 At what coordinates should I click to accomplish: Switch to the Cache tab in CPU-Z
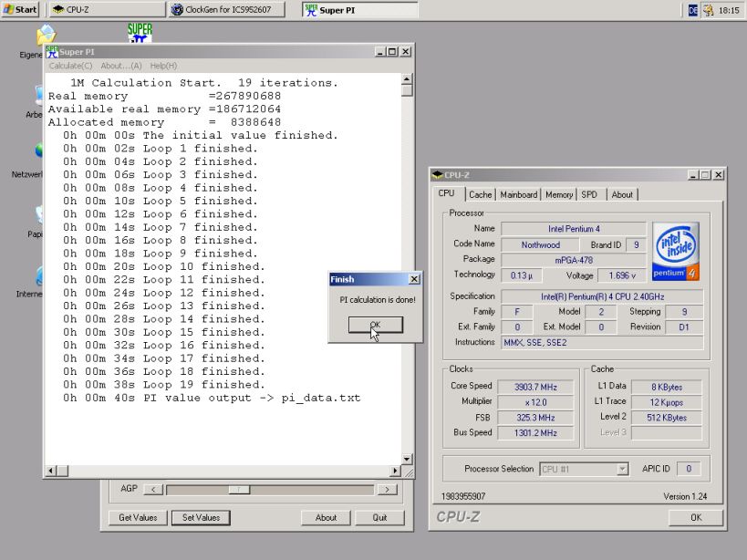coord(480,194)
